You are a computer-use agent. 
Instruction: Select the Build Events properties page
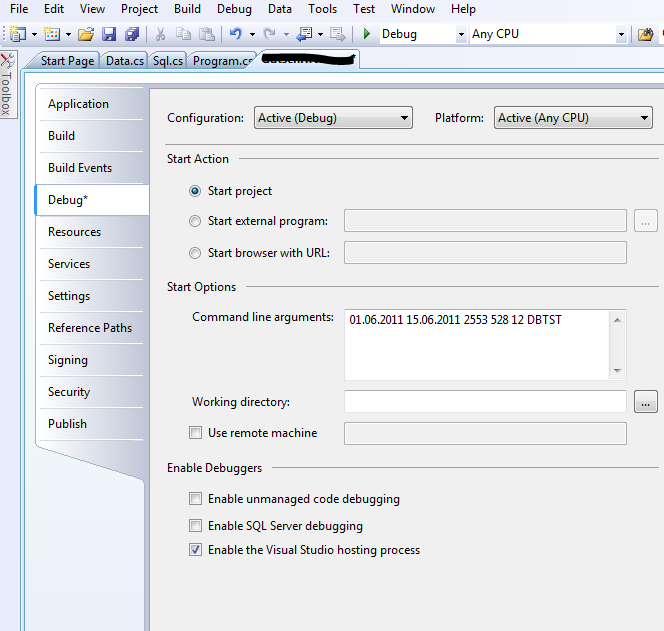[91, 168]
